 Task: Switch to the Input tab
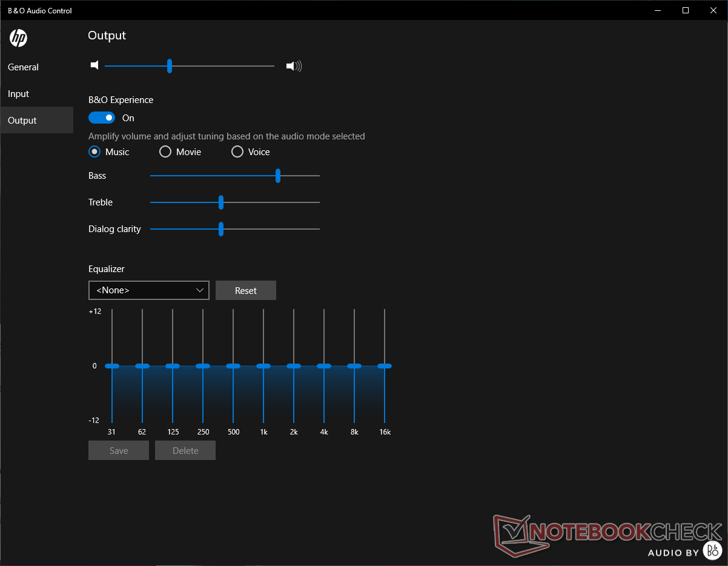[19, 94]
